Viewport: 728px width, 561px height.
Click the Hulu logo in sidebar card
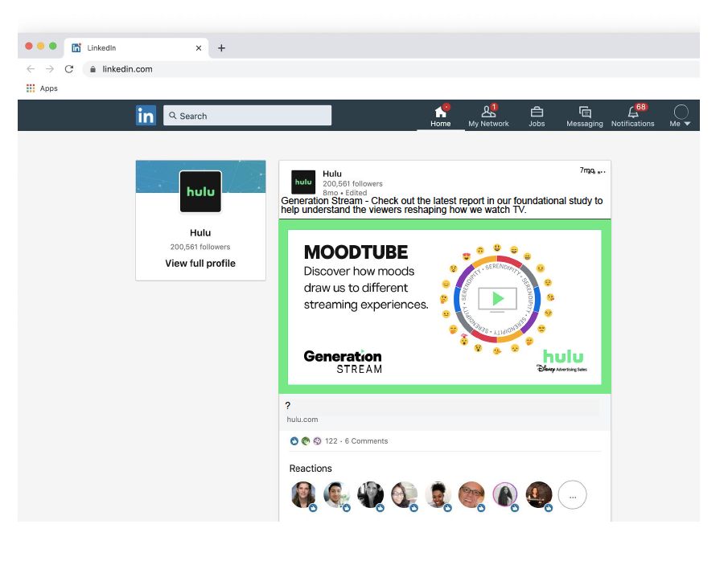pos(200,191)
